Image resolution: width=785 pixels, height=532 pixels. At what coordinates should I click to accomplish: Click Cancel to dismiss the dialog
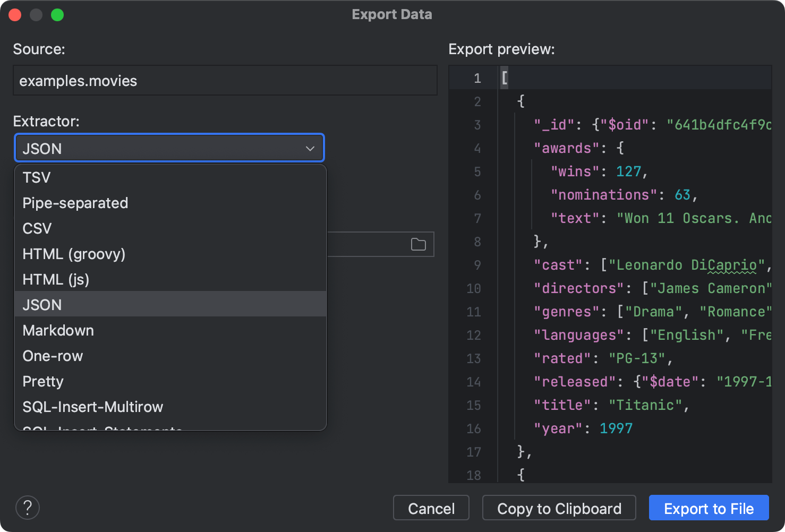431,508
